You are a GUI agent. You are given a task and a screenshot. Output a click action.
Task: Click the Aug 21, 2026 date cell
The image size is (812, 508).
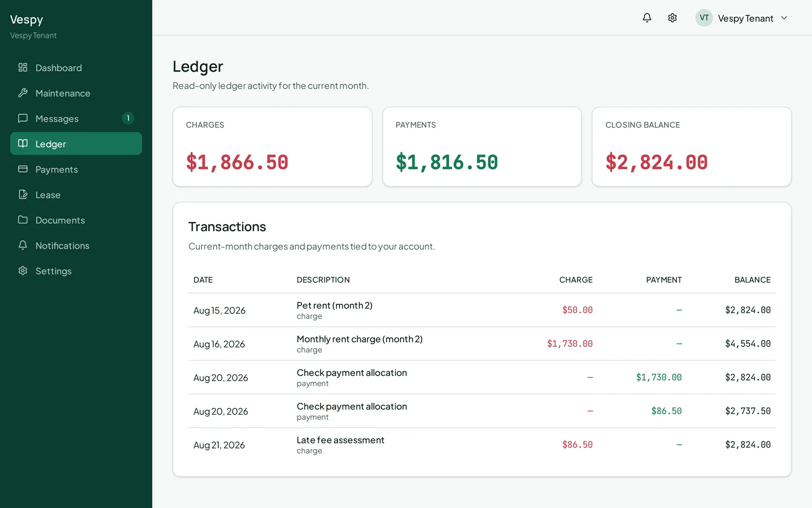[x=219, y=445]
